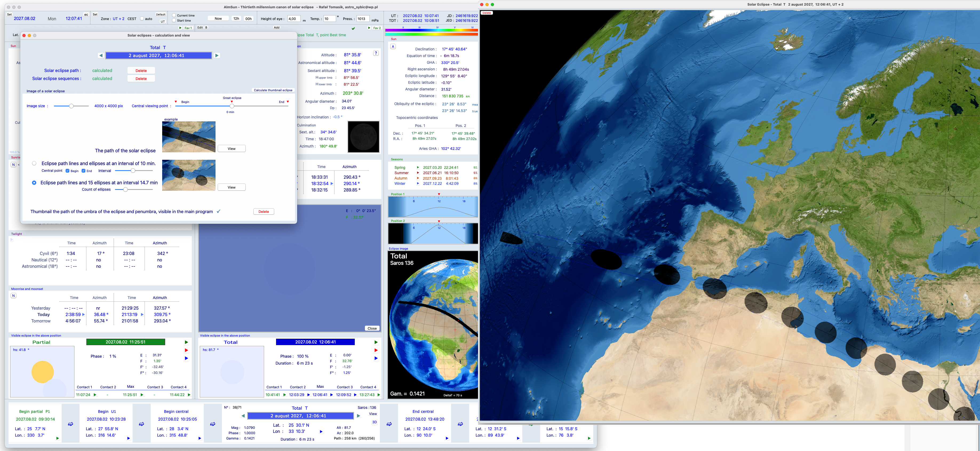The image size is (980, 451).
Task: Delete the umbra path thumbnail
Action: [x=264, y=212]
